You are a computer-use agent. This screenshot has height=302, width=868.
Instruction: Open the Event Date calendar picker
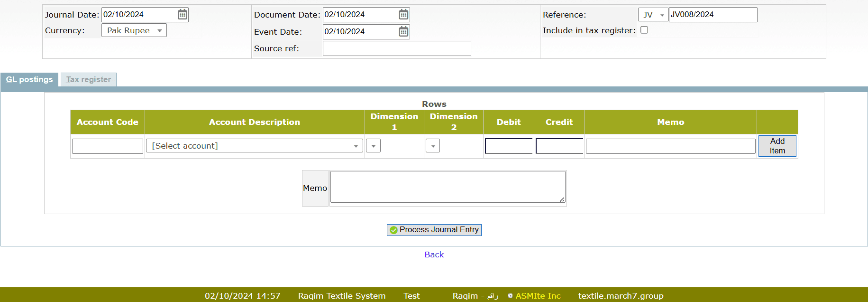pyautogui.click(x=403, y=32)
